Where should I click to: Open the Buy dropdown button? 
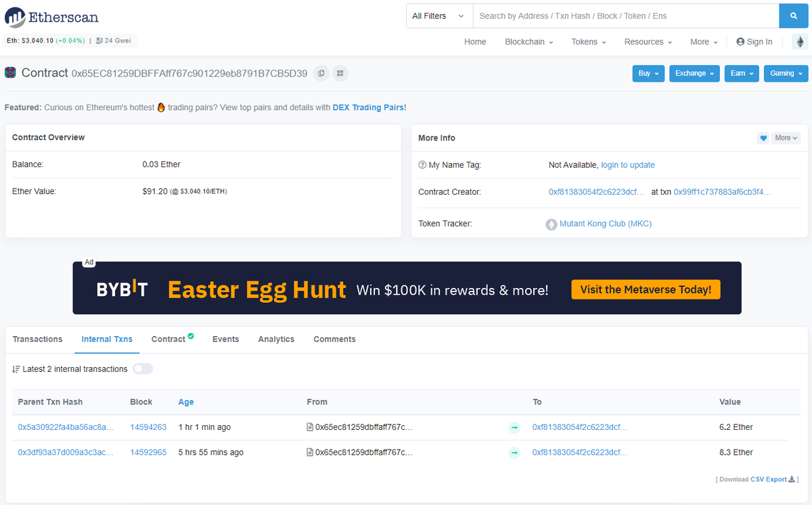[x=648, y=73]
